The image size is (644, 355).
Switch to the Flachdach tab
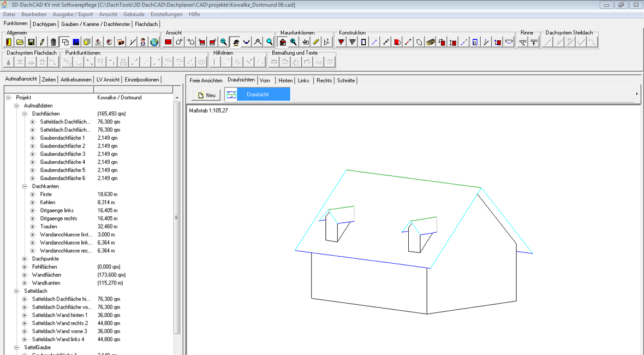click(146, 24)
